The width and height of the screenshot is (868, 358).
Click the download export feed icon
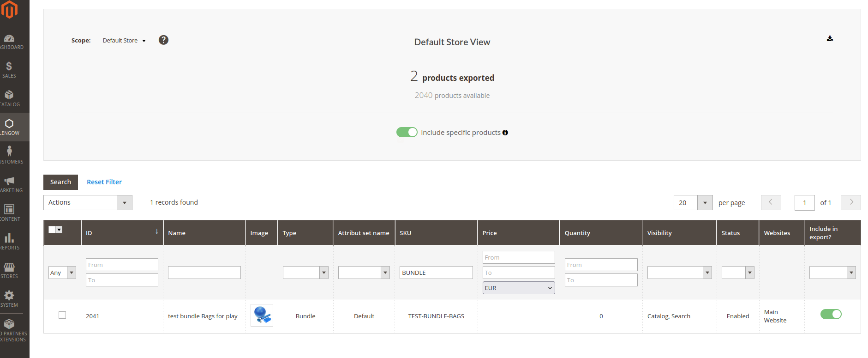coord(830,39)
